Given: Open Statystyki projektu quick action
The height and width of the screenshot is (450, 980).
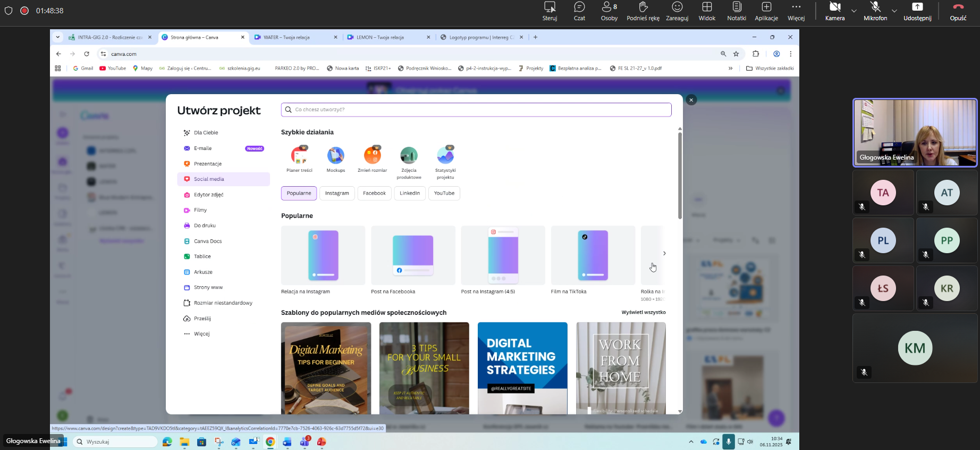Looking at the screenshot, I should click(x=445, y=156).
